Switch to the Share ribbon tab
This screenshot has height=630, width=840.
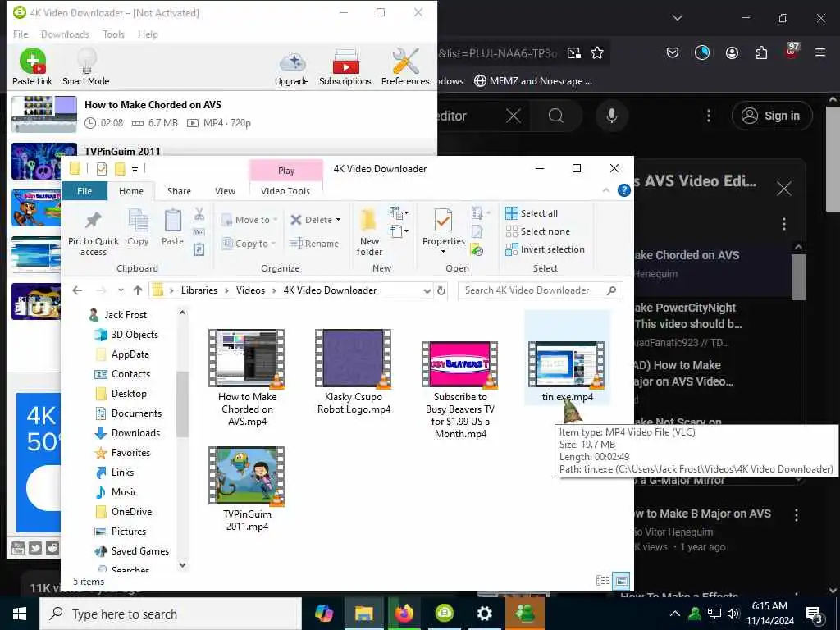[179, 191]
